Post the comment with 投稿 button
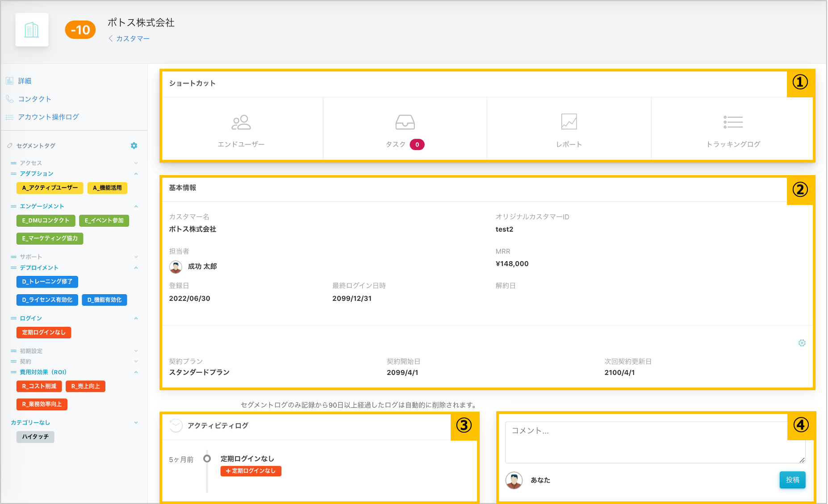This screenshot has height=504, width=828. click(793, 480)
